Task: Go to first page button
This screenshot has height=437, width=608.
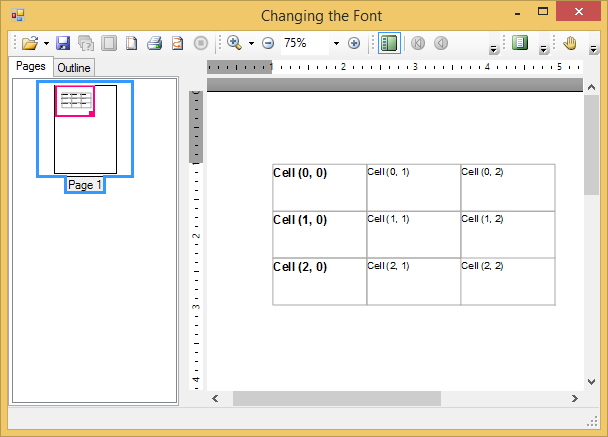Action: pos(417,43)
